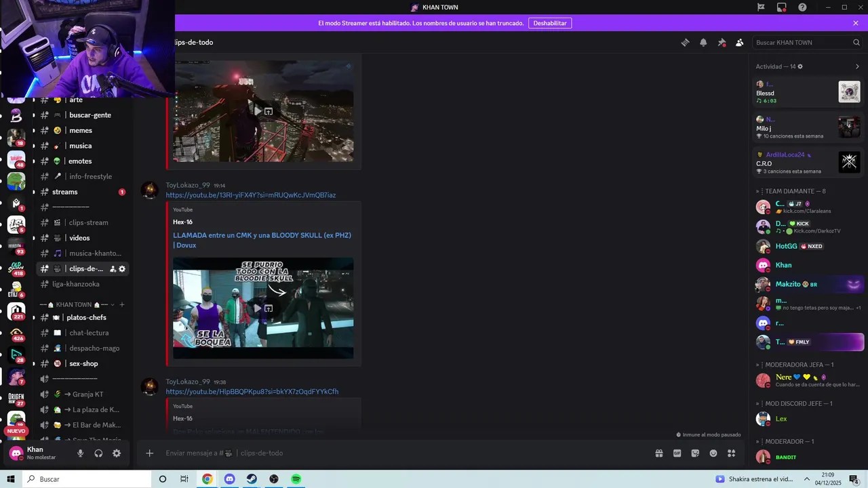Expand the Actividad panel chevron

click(x=857, y=66)
